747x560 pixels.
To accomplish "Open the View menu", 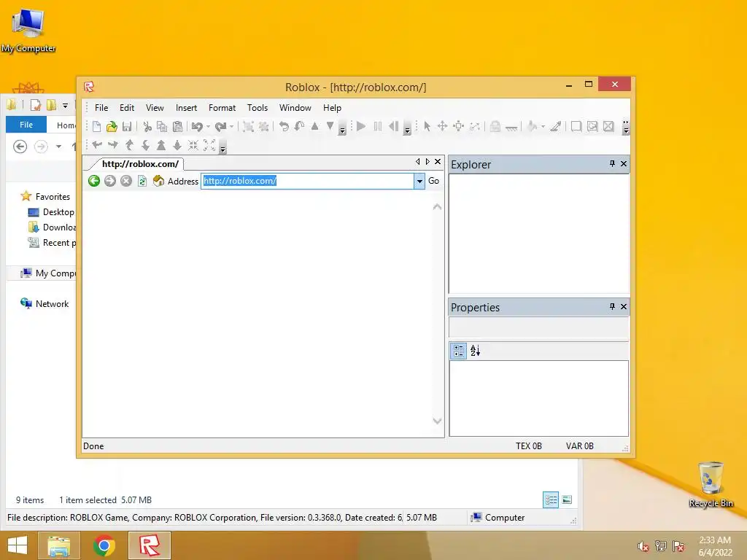I will 155,108.
